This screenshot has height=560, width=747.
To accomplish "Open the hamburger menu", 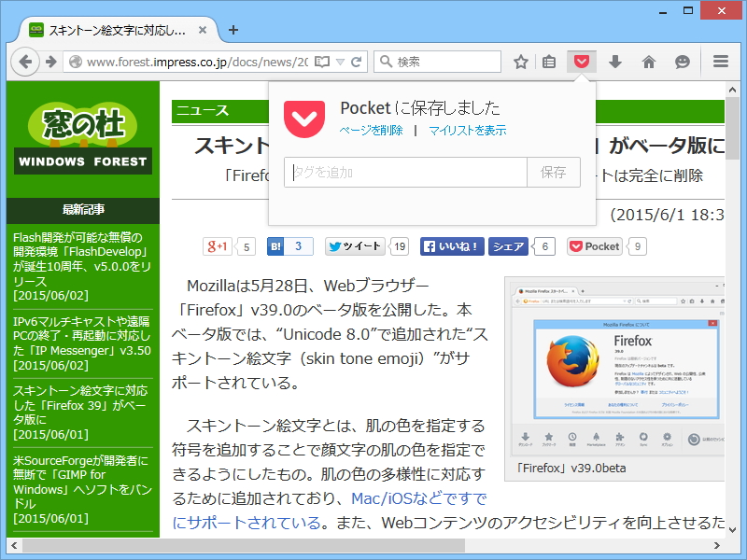I will [719, 61].
